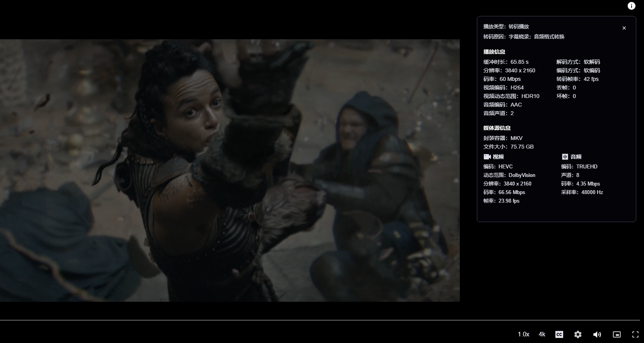This screenshot has height=343, width=644.
Task: Click the '缓冲时长: 65.85 s' value
Action: pyautogui.click(x=506, y=62)
